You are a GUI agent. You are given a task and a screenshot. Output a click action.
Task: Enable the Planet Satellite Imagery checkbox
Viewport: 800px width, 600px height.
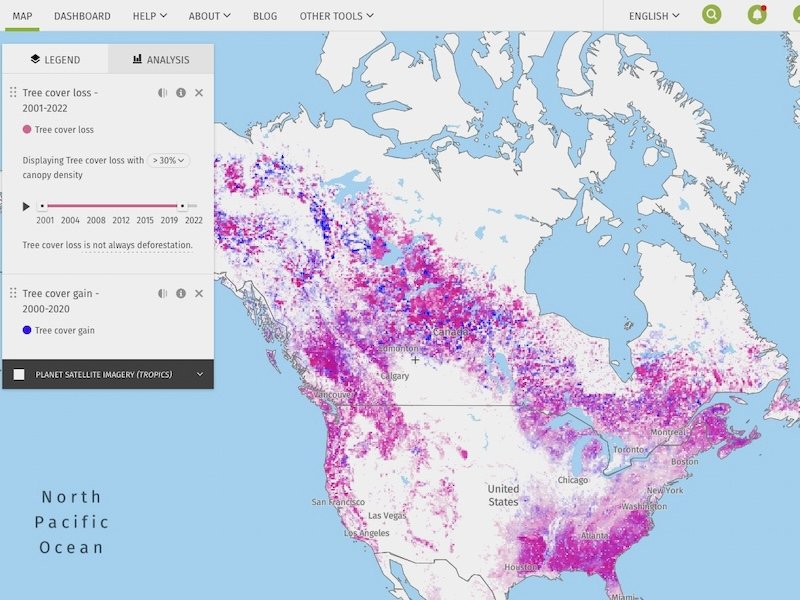(x=20, y=375)
